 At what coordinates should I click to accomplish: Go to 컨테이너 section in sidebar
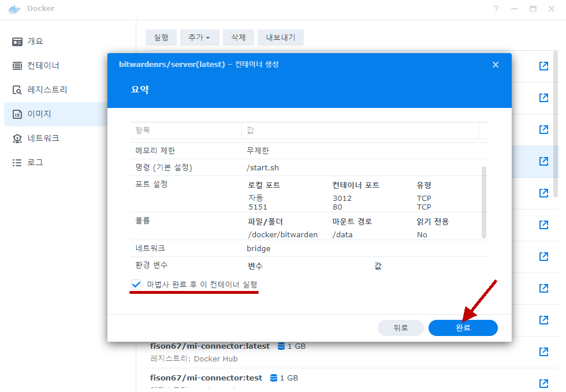pos(55,65)
